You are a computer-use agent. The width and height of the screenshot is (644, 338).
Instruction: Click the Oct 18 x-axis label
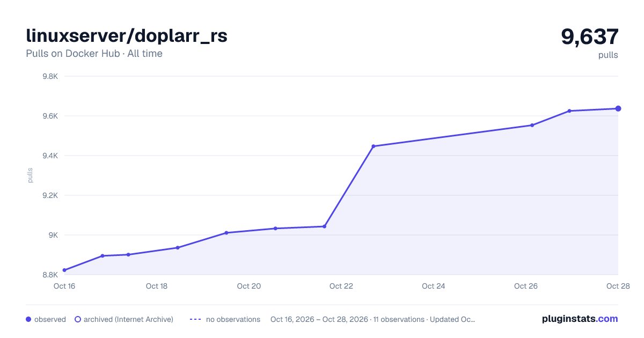click(157, 286)
